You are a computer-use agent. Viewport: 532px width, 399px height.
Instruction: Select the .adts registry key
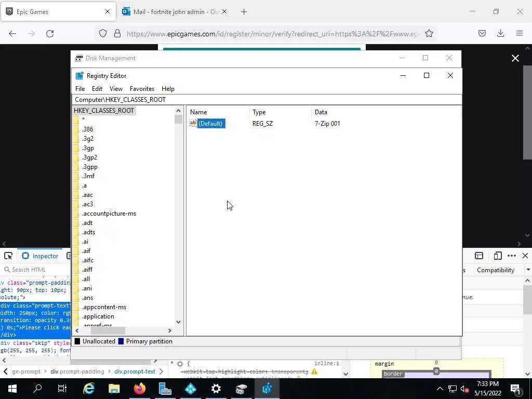(x=88, y=232)
